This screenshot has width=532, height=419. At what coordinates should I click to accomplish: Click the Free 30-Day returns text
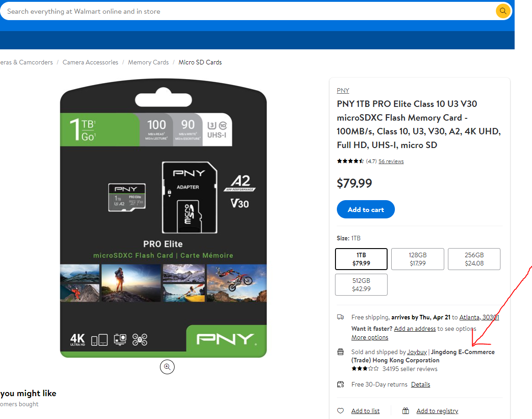click(379, 384)
